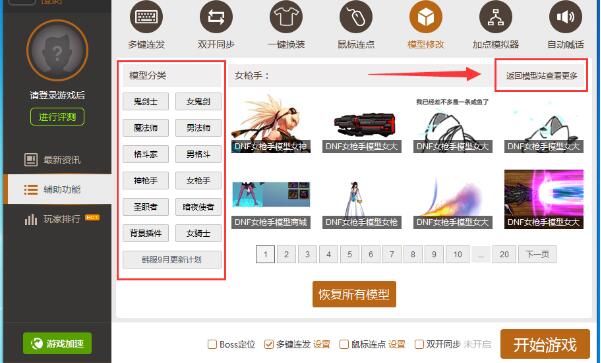Click the 玩家排行 bar chart icon
The height and width of the screenshot is (363, 601).
tap(31, 219)
